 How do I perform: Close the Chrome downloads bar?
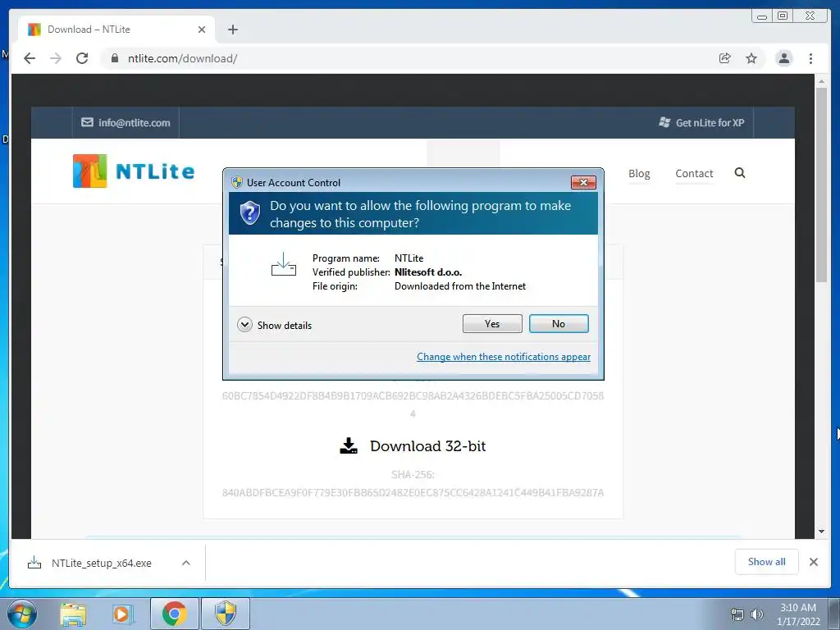[813, 562]
